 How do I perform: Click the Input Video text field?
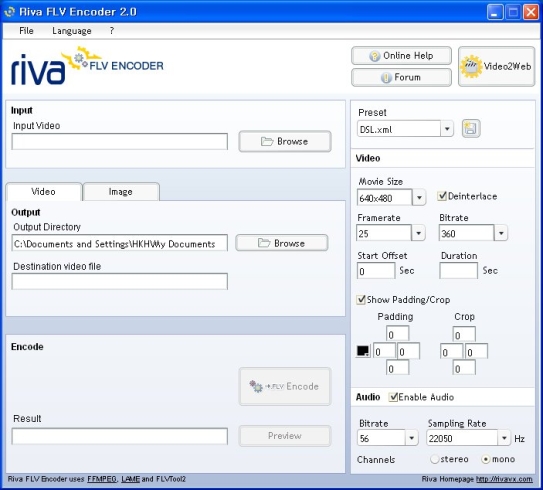pyautogui.click(x=119, y=141)
